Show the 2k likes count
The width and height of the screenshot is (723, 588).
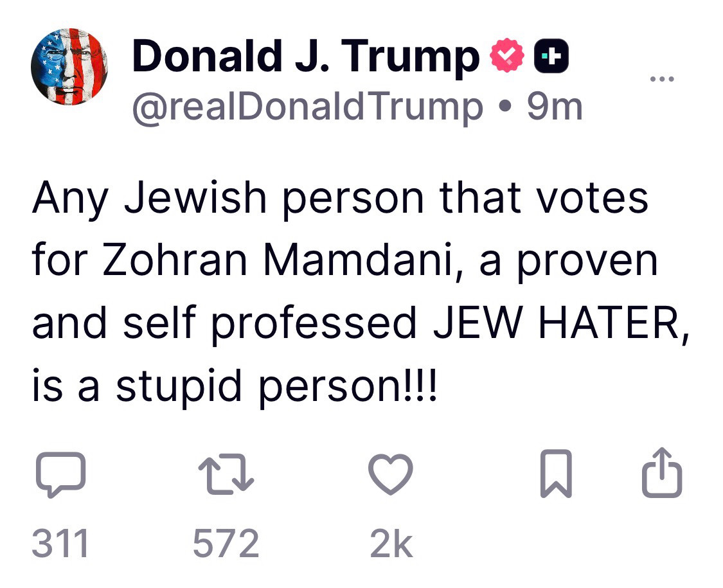tap(391, 544)
